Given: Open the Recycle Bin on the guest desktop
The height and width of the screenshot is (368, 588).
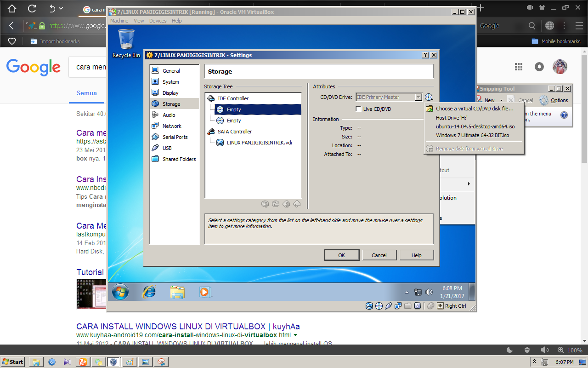Looking at the screenshot, I should [x=126, y=43].
